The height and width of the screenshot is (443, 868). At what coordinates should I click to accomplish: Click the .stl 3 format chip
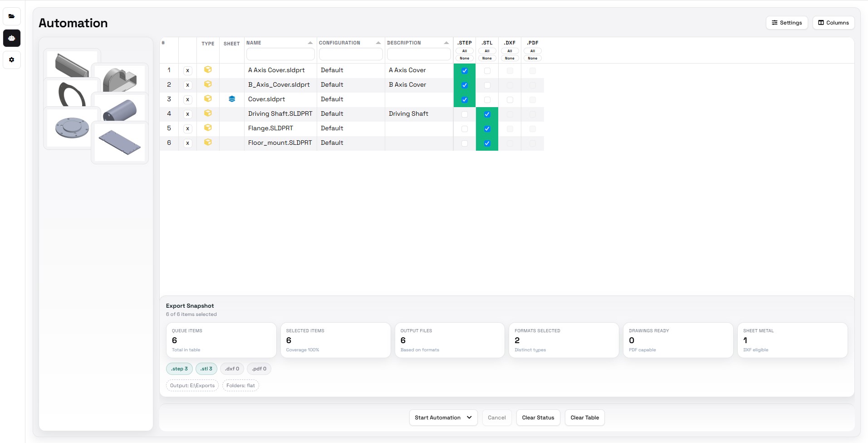point(206,369)
